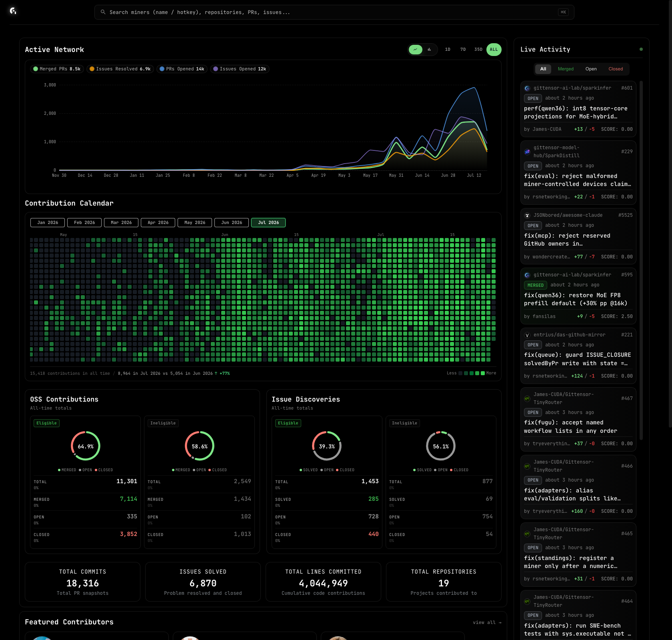This screenshot has width=672, height=640.
Task: Show All in Live Activity
Action: (x=543, y=69)
